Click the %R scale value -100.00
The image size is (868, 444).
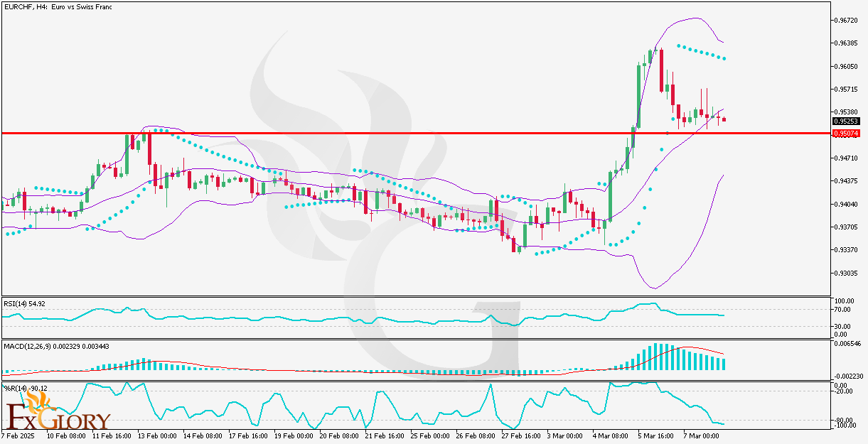845,426
